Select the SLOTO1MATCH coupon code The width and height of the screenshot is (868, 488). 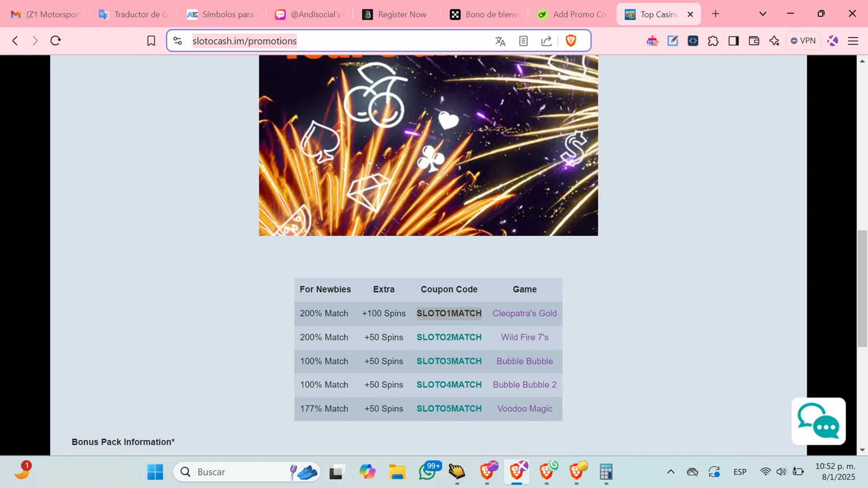[x=449, y=313]
